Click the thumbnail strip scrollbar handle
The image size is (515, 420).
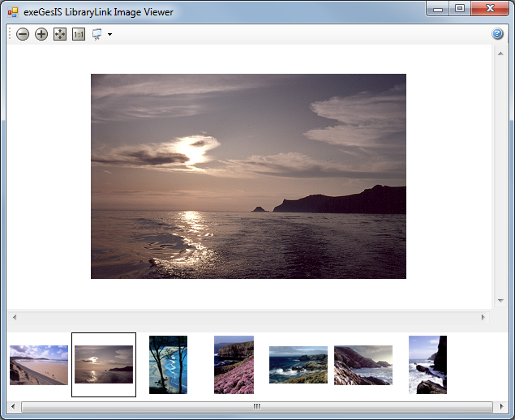(257, 406)
